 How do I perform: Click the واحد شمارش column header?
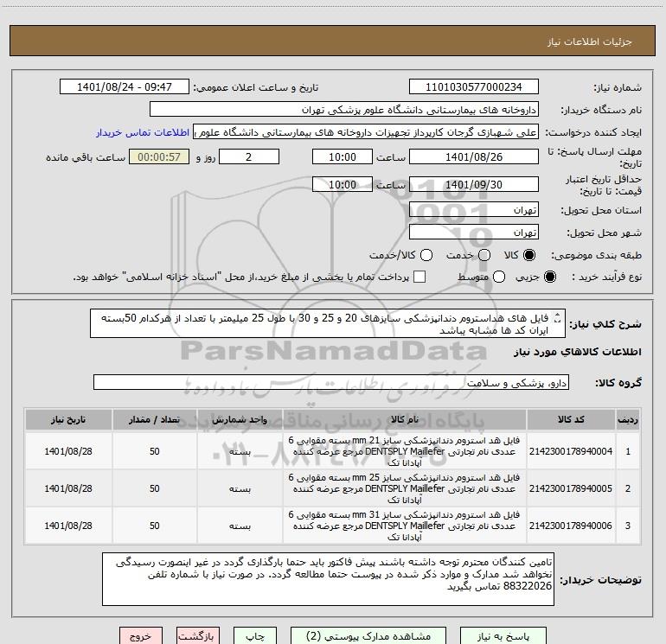pyautogui.click(x=240, y=420)
